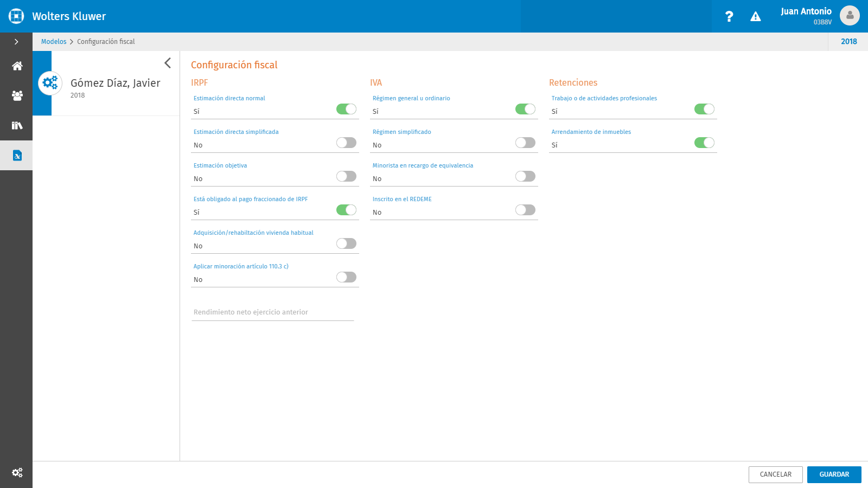Click the gear icon beside Gómez Díaz, Javier
This screenshot has height=488, width=868.
(50, 83)
